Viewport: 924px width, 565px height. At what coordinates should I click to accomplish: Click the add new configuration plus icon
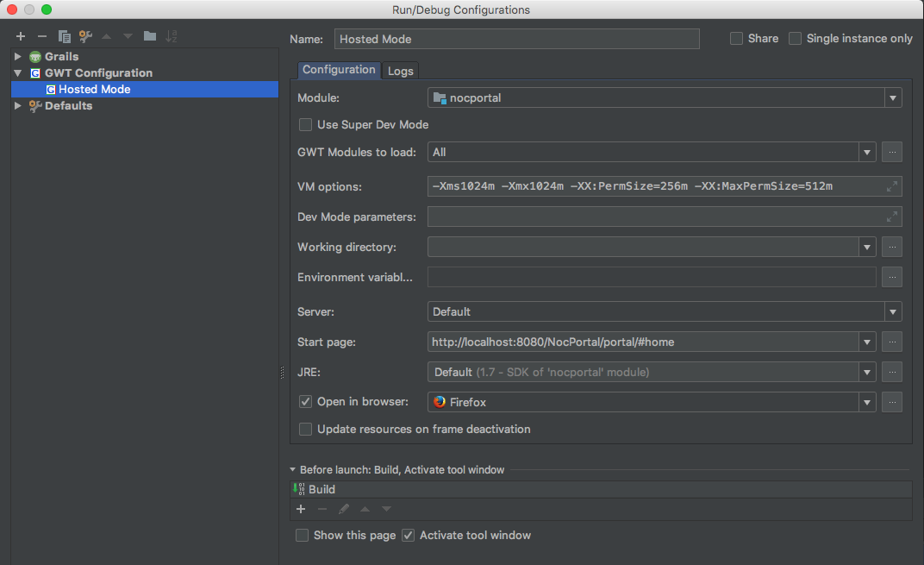point(21,36)
